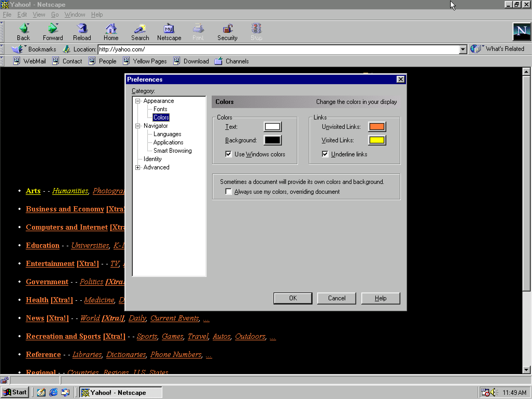Click the page scrollbar down arrow
This screenshot has height=399, width=532.
click(x=526, y=370)
